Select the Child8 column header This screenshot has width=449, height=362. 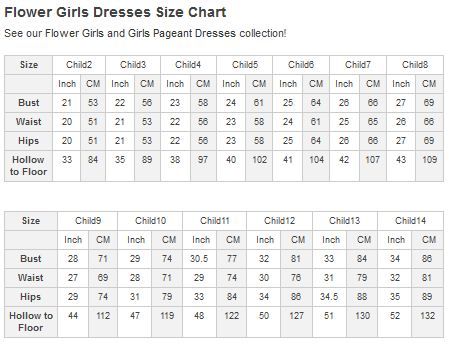point(415,65)
